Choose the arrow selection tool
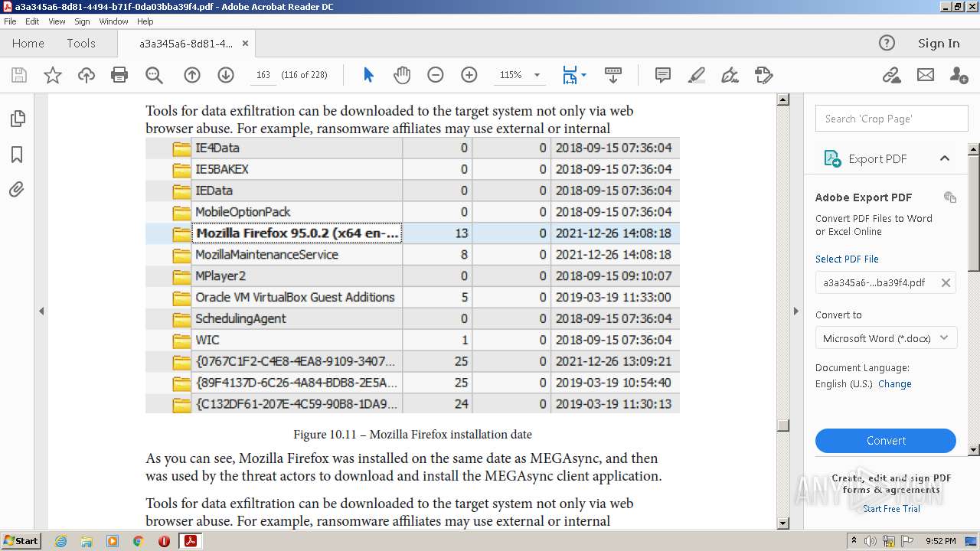 pyautogui.click(x=368, y=75)
